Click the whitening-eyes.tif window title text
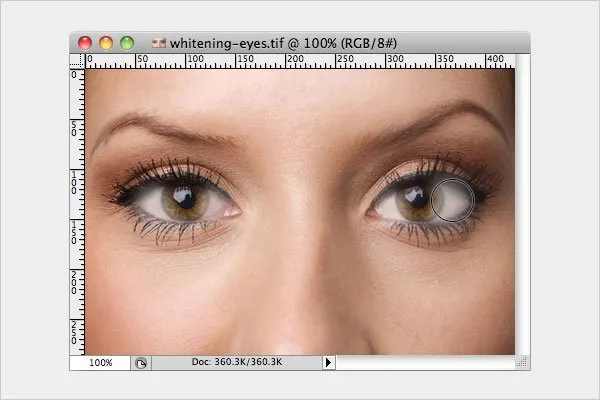Viewport: 600px width, 400px height. (x=283, y=43)
